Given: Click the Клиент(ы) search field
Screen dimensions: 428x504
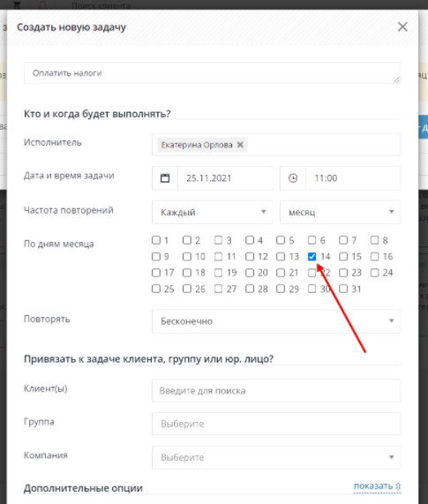Looking at the screenshot, I should [276, 390].
